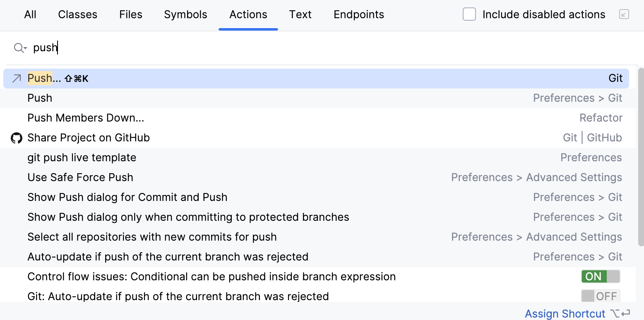Open Push Members Down refactoring
Screen dimensions: 644x320
coord(85,117)
